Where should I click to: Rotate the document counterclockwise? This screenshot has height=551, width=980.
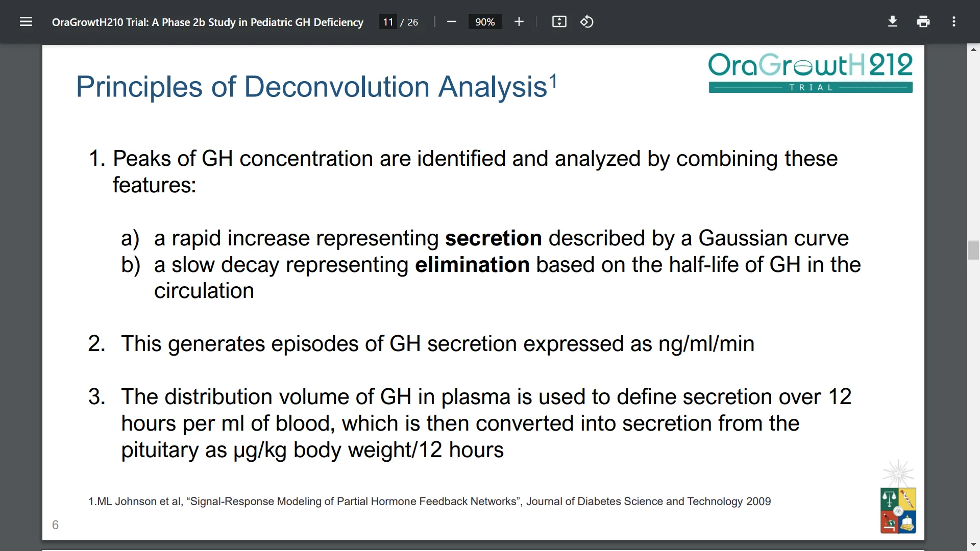[587, 22]
